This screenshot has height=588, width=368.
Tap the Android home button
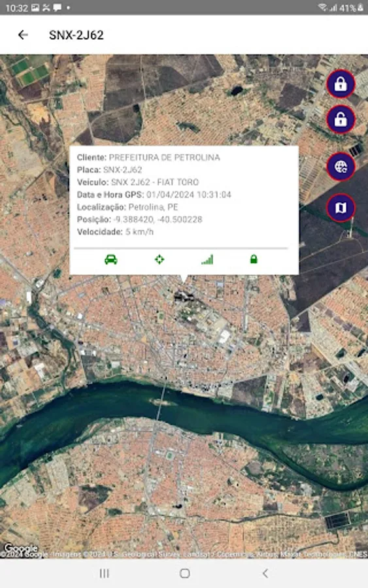(x=184, y=573)
